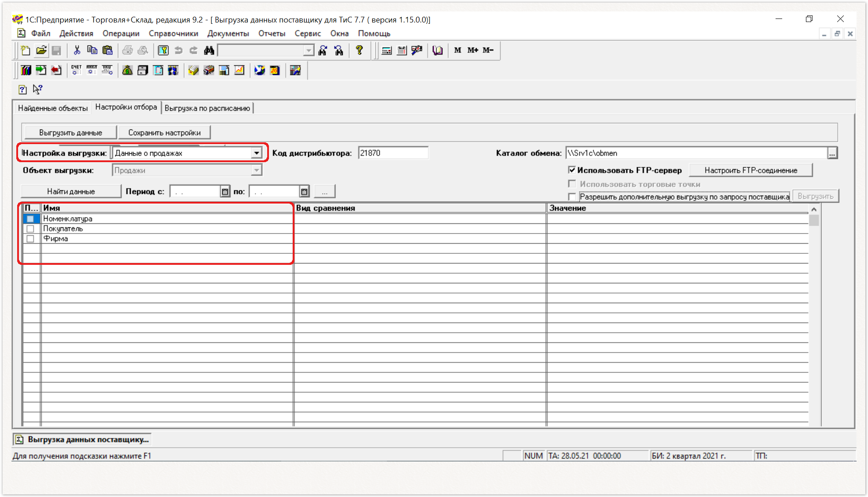The height and width of the screenshot is (497, 868).
Task: Expand the toolbar search combo box
Action: point(309,51)
